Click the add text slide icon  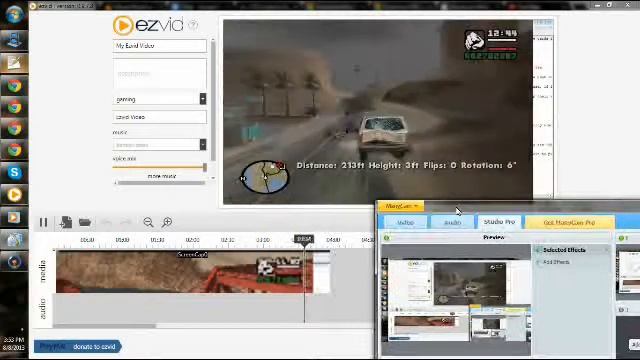[x=66, y=222]
